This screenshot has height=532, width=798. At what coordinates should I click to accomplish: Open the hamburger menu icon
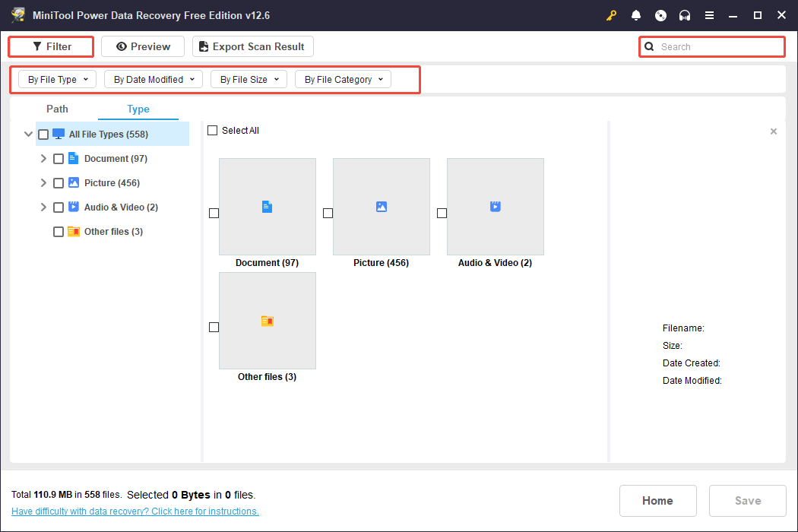pyautogui.click(x=709, y=15)
